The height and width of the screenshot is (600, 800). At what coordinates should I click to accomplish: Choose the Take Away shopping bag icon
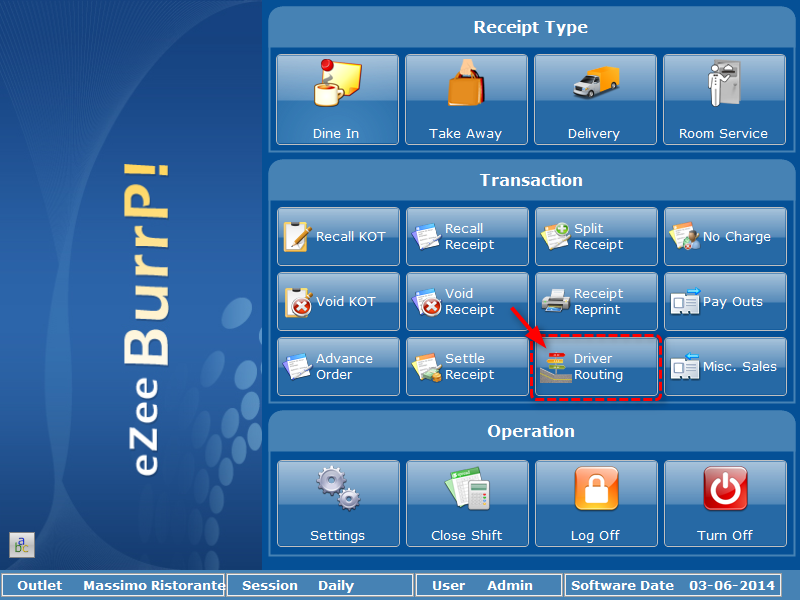click(x=466, y=83)
